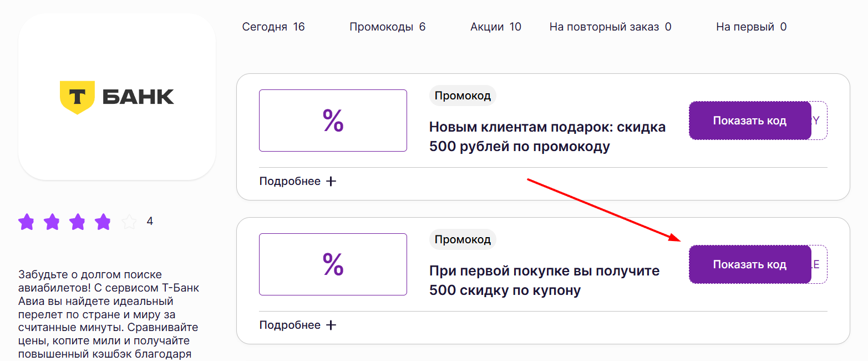Rate five stars by clicking the empty star
This screenshot has width=868, height=361.
point(129,222)
